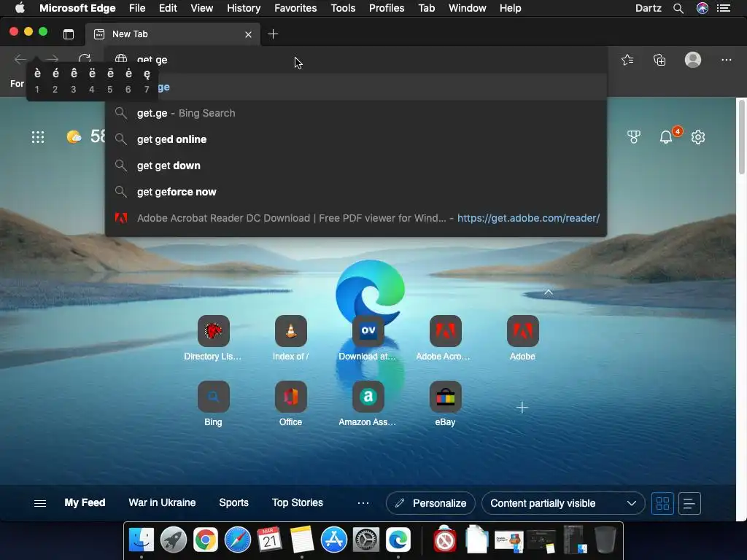Viewport: 747px width, 560px height.
Task: Open the Favorites menu in menu bar
Action: [295, 8]
